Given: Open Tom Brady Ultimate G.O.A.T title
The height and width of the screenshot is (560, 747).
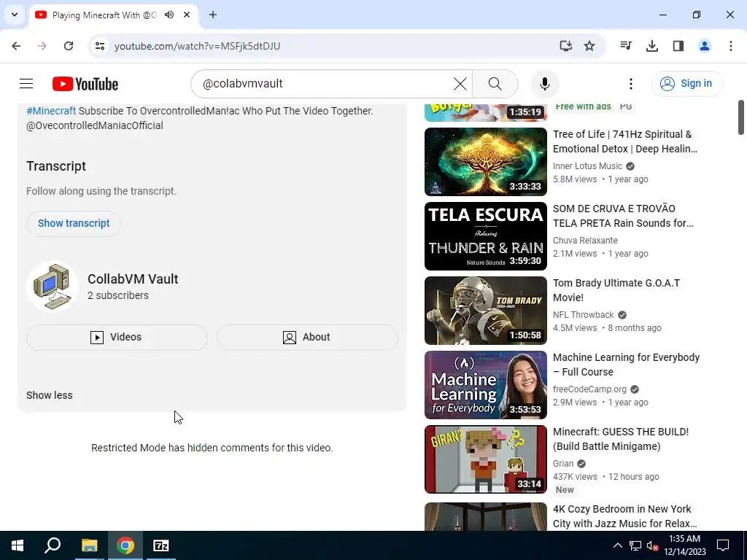Looking at the screenshot, I should pos(616,290).
